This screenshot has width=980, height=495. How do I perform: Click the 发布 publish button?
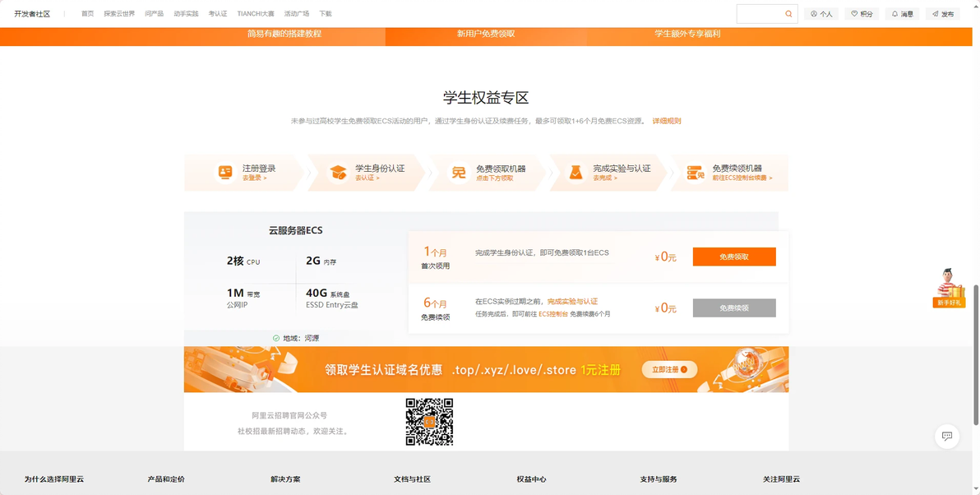pos(943,14)
